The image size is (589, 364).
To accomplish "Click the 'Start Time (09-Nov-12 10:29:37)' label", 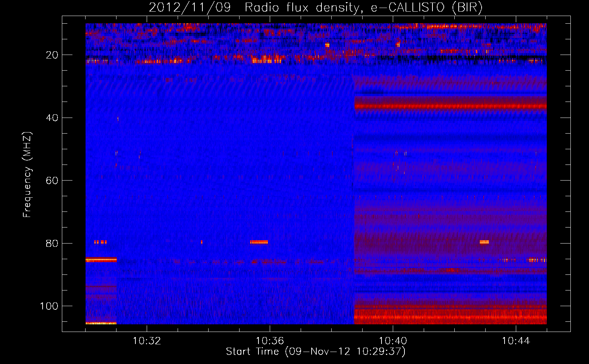I will click(316, 352).
